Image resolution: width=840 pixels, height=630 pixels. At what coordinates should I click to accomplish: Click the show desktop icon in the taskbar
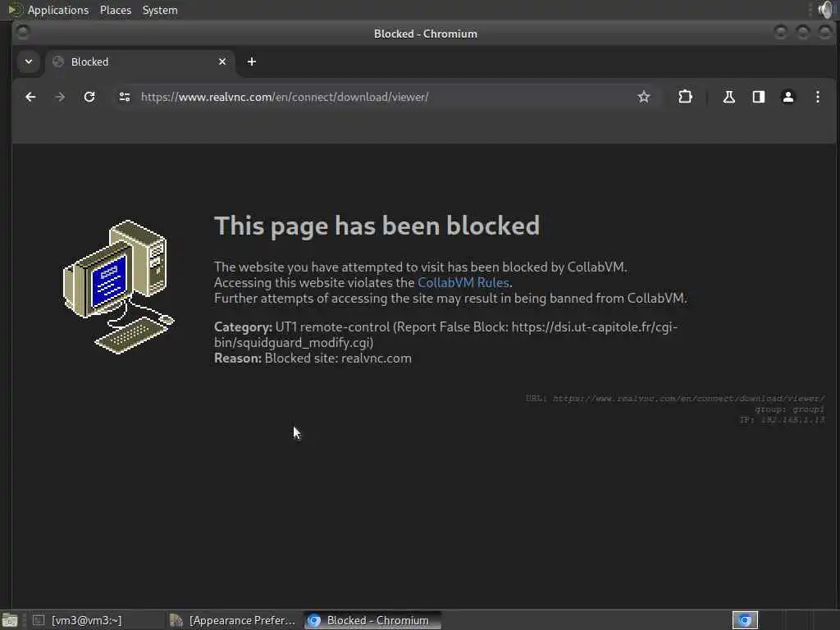pyautogui.click(x=10, y=620)
